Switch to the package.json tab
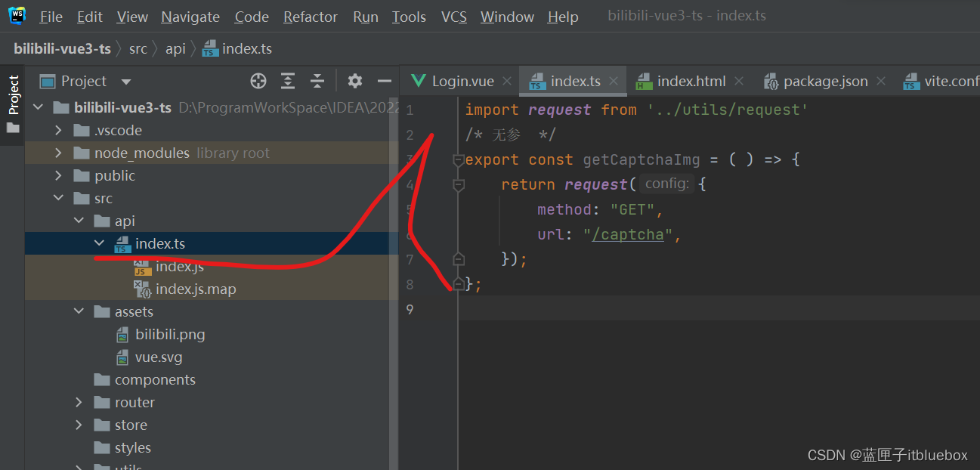Image resolution: width=980 pixels, height=470 pixels. click(x=826, y=81)
